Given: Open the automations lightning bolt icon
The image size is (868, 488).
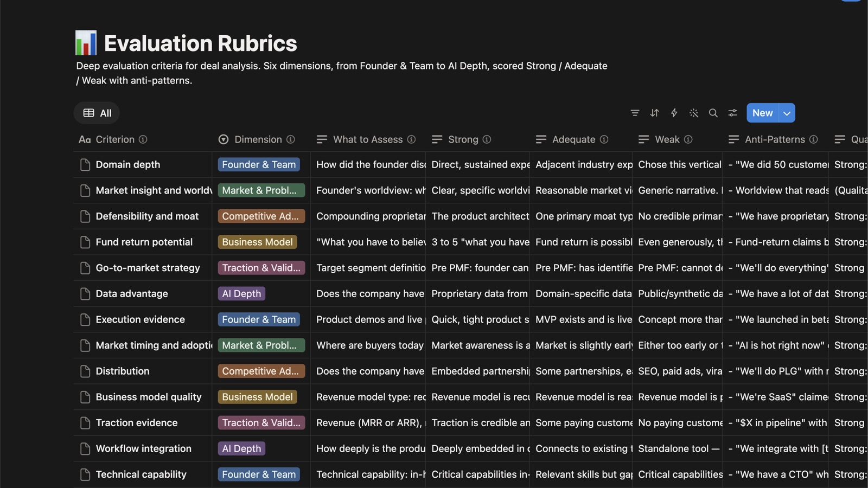Looking at the screenshot, I should pos(674,113).
